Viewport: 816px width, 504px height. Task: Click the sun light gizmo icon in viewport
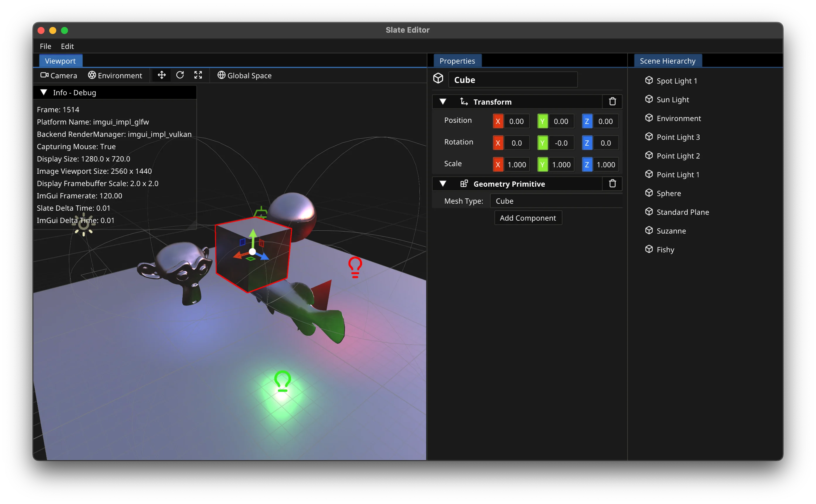[84, 224]
